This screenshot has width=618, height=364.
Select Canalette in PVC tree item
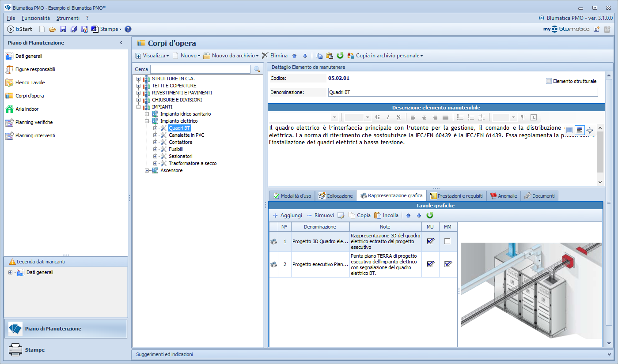[x=186, y=135]
